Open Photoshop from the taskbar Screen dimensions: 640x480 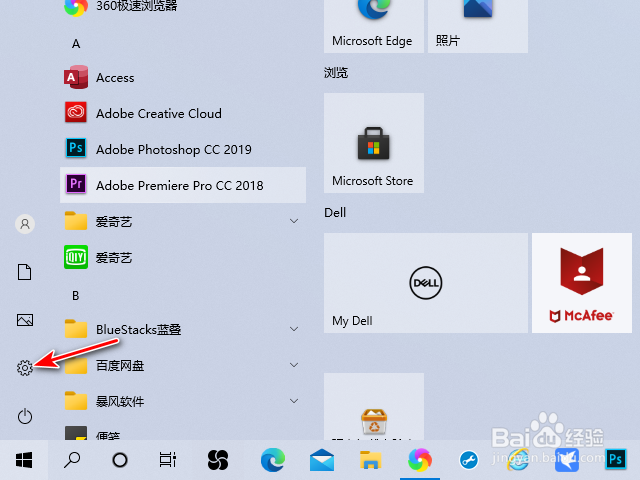coord(616,460)
